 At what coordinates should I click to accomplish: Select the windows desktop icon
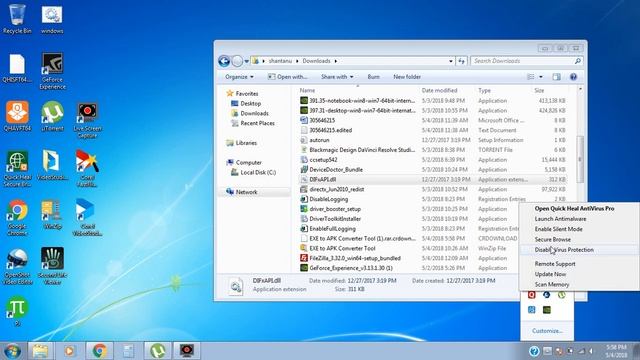(52, 19)
